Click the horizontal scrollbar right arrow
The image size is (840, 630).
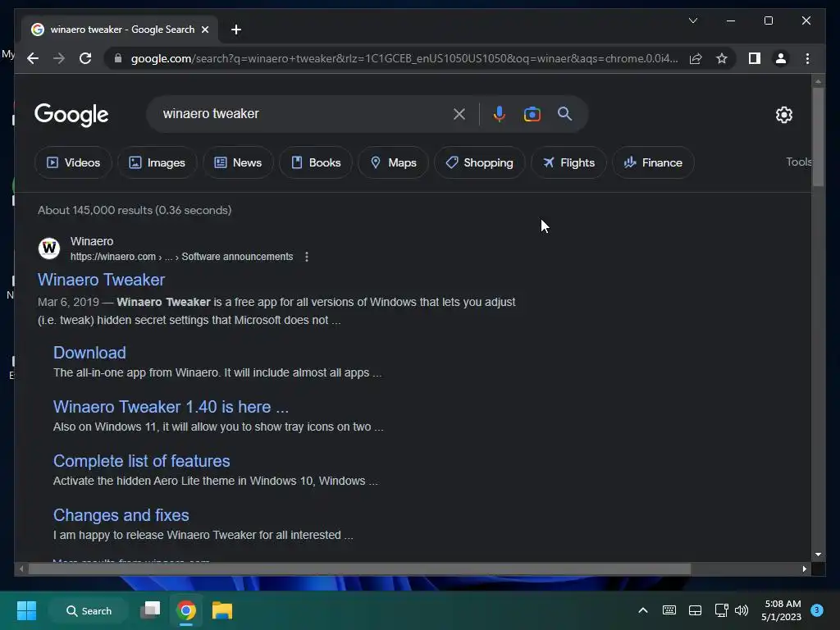(x=804, y=569)
